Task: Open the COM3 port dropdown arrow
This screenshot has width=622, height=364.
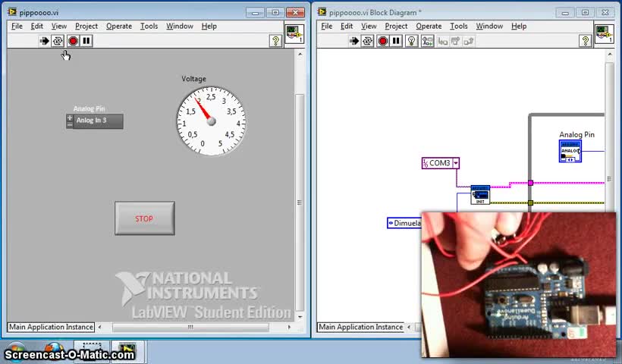Action: pyautogui.click(x=456, y=163)
